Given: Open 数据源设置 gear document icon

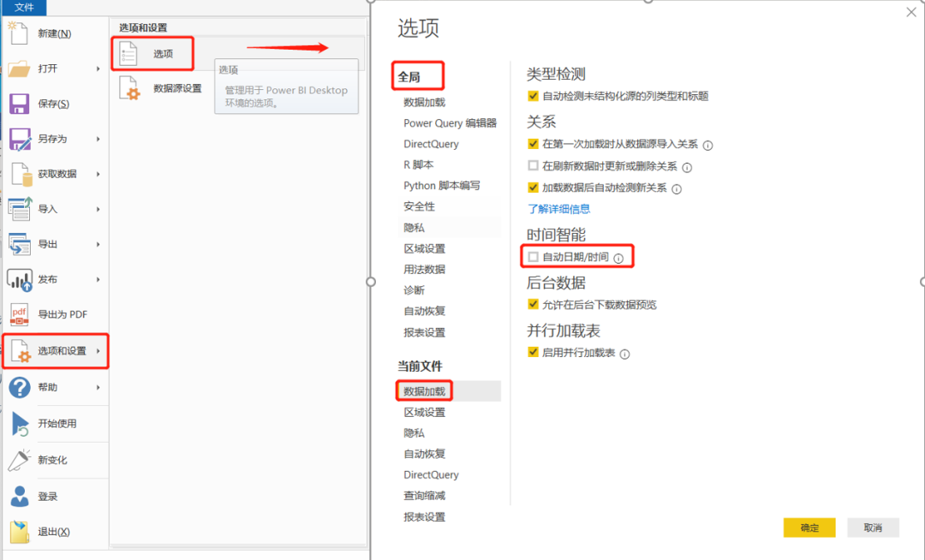Looking at the screenshot, I should (130, 88).
